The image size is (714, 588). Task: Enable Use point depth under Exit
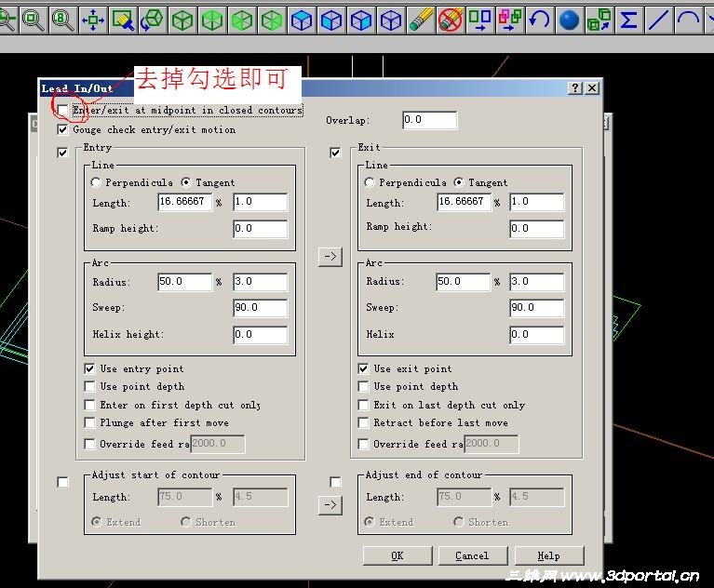pyautogui.click(x=363, y=386)
